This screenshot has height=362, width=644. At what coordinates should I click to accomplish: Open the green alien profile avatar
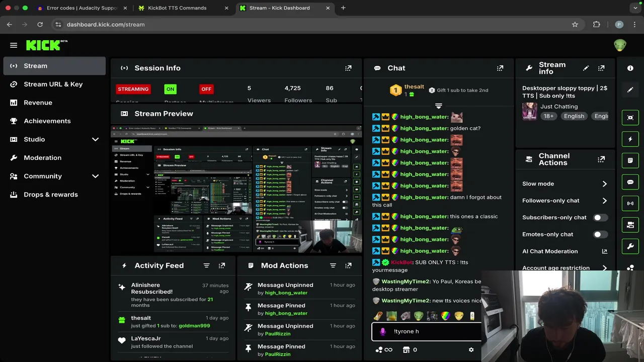tap(620, 45)
